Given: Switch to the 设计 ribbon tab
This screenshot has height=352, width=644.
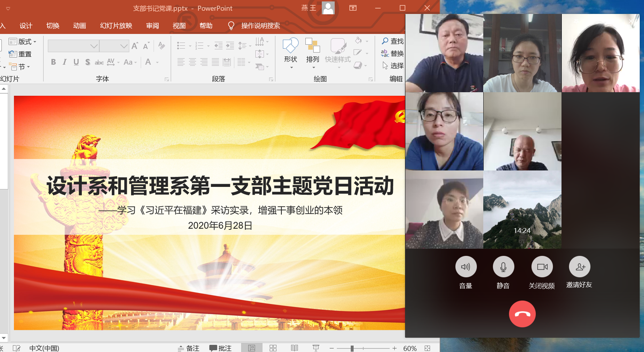Looking at the screenshot, I should point(25,25).
